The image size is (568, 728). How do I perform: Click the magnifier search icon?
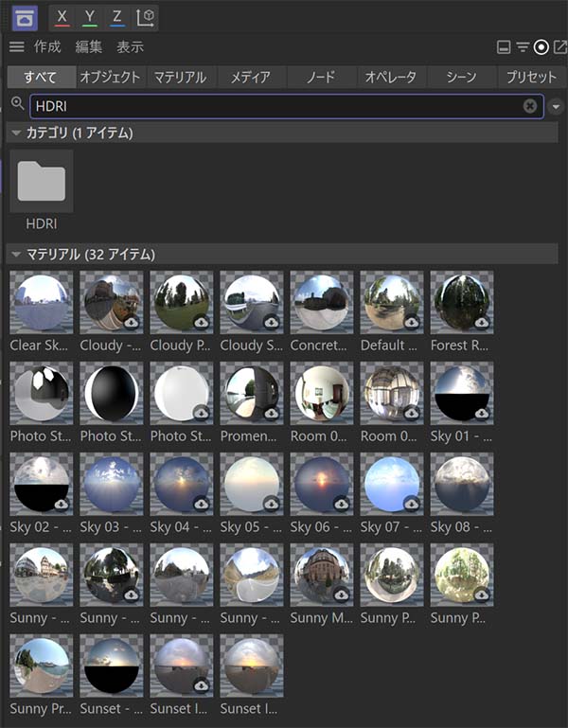pos(18,103)
